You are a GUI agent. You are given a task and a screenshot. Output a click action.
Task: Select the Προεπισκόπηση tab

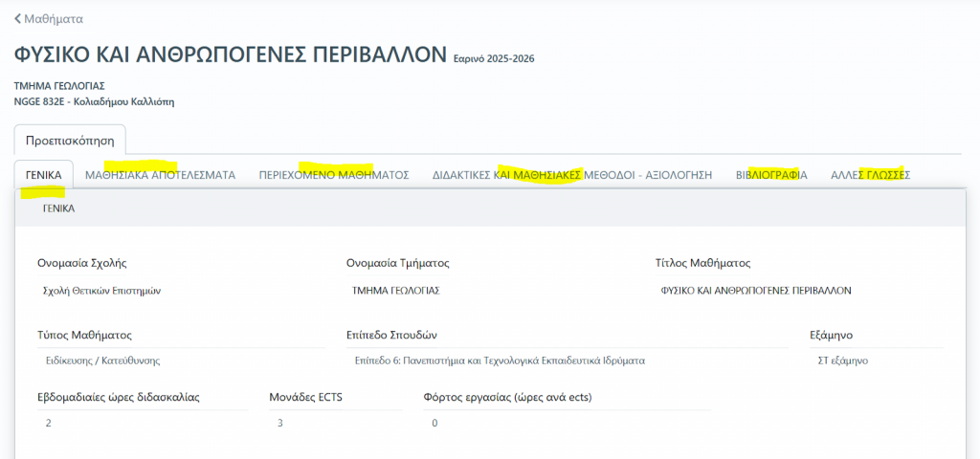coord(70,139)
